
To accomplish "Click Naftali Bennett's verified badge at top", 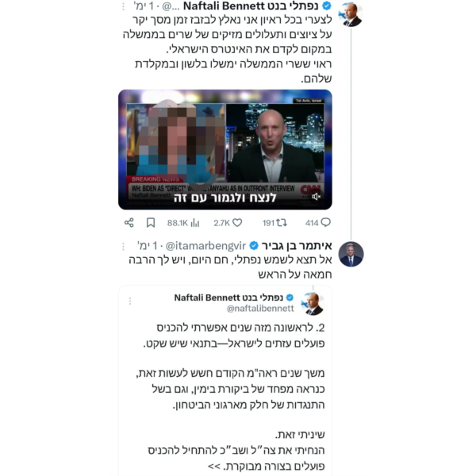I will click(x=327, y=6).
